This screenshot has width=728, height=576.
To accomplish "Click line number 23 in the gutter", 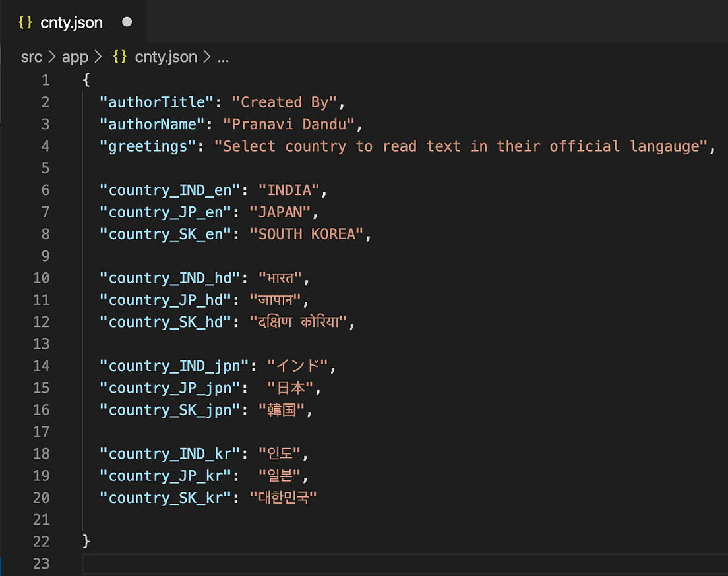I will tap(42, 563).
